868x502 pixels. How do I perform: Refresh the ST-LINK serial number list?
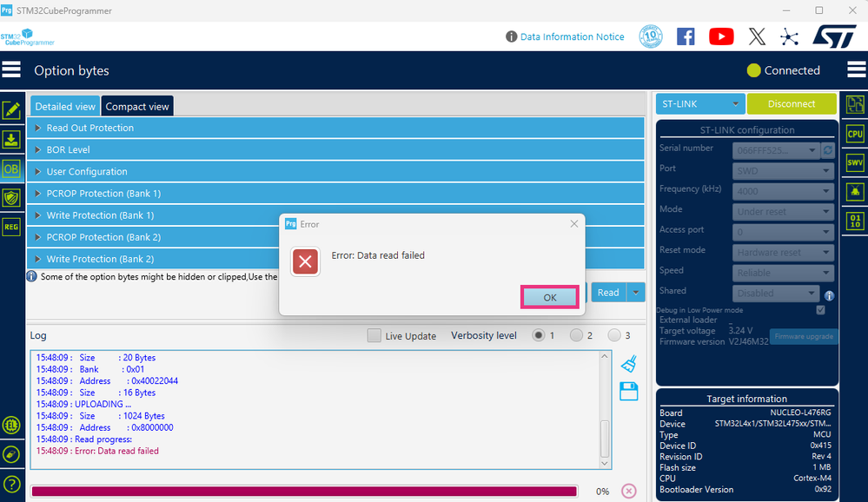827,150
